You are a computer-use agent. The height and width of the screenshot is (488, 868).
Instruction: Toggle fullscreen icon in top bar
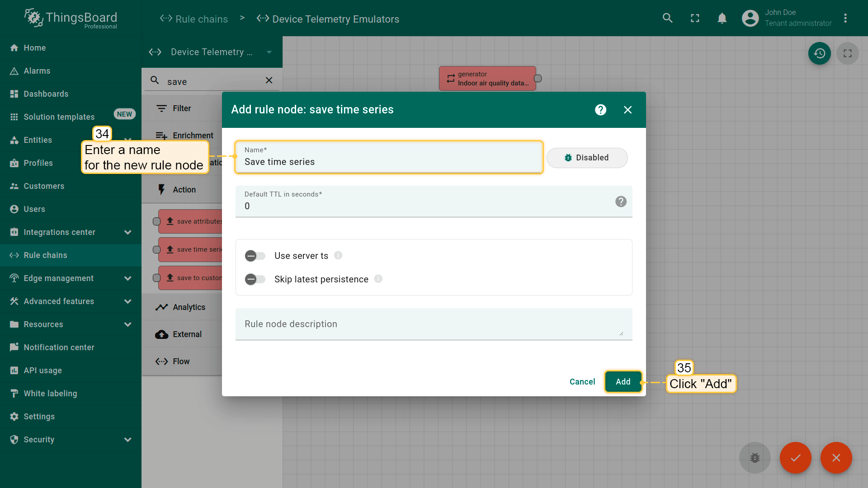[x=695, y=18]
